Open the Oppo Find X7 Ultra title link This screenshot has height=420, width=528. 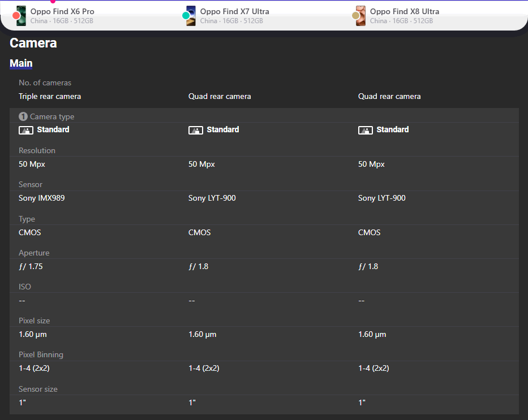click(235, 11)
